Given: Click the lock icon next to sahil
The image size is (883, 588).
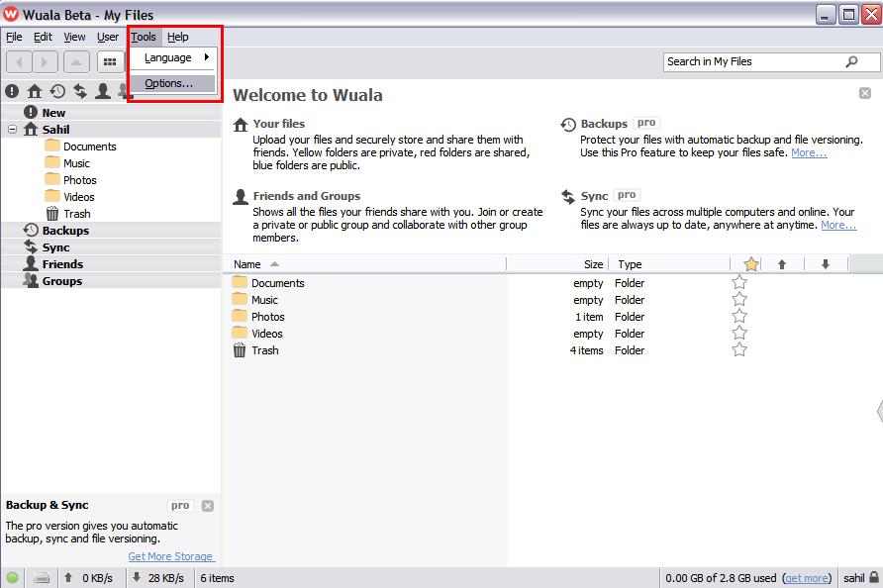Looking at the screenshot, I should click(873, 577).
